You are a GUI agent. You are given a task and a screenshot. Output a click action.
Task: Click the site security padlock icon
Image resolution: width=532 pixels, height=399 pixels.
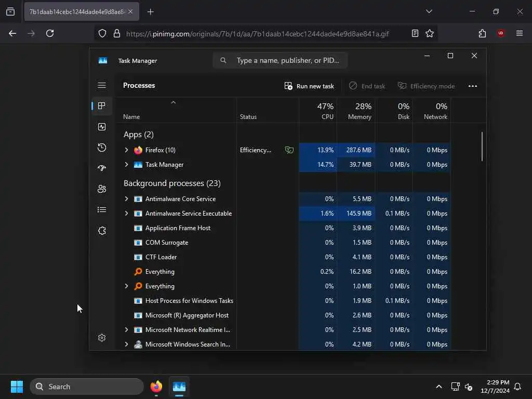117,33
